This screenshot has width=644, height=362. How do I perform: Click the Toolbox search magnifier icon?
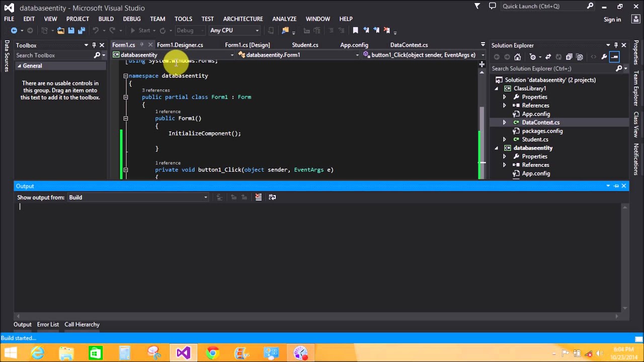pyautogui.click(x=97, y=55)
